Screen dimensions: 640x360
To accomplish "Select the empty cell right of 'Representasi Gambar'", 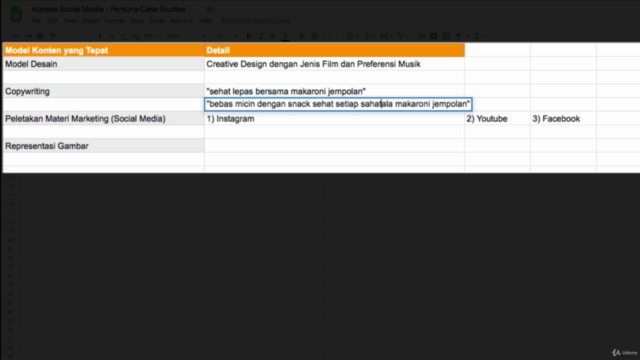I will point(334,146).
